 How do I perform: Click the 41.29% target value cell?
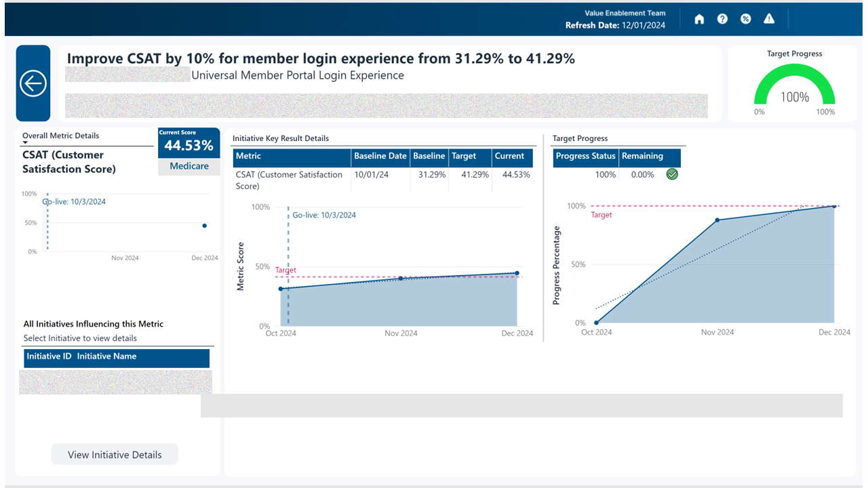(x=475, y=175)
